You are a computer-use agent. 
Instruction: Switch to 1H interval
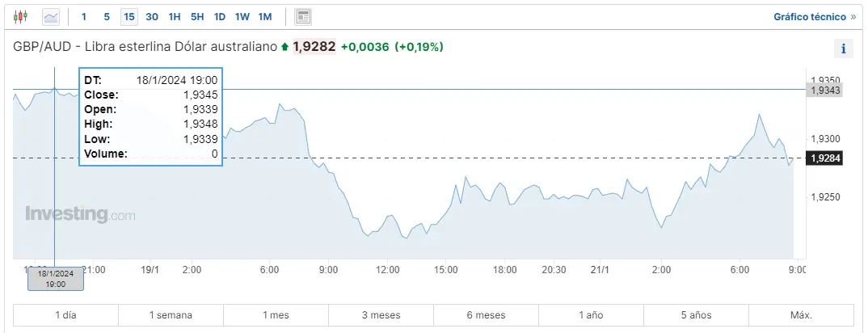click(x=175, y=17)
